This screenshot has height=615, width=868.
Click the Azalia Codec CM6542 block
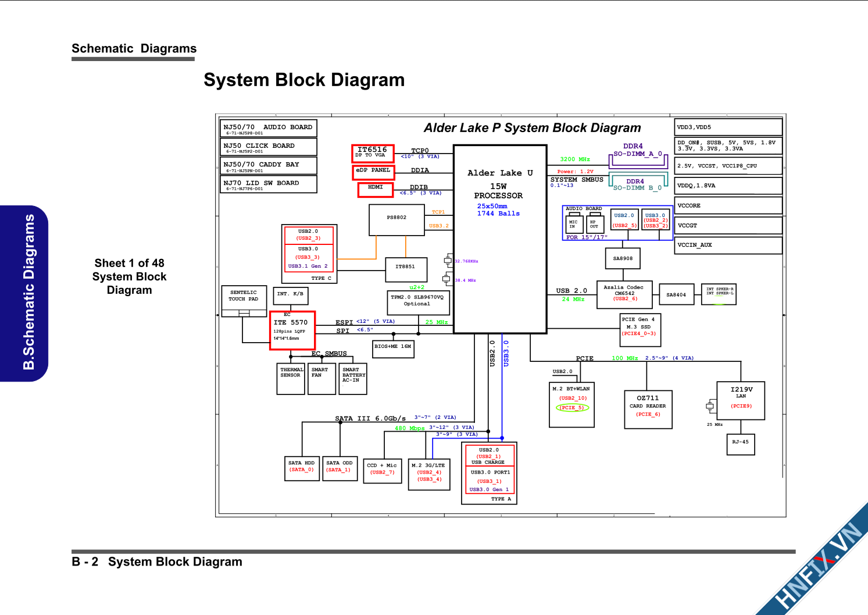(624, 294)
